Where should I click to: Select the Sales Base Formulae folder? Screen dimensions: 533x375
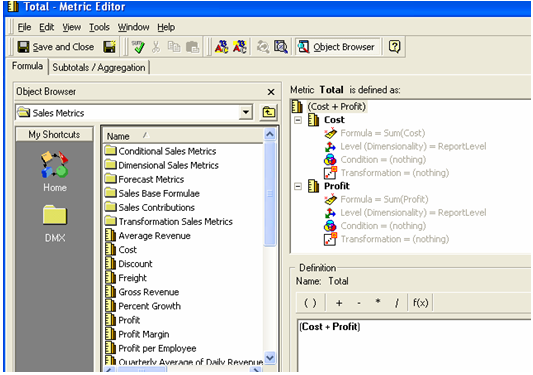(x=152, y=193)
